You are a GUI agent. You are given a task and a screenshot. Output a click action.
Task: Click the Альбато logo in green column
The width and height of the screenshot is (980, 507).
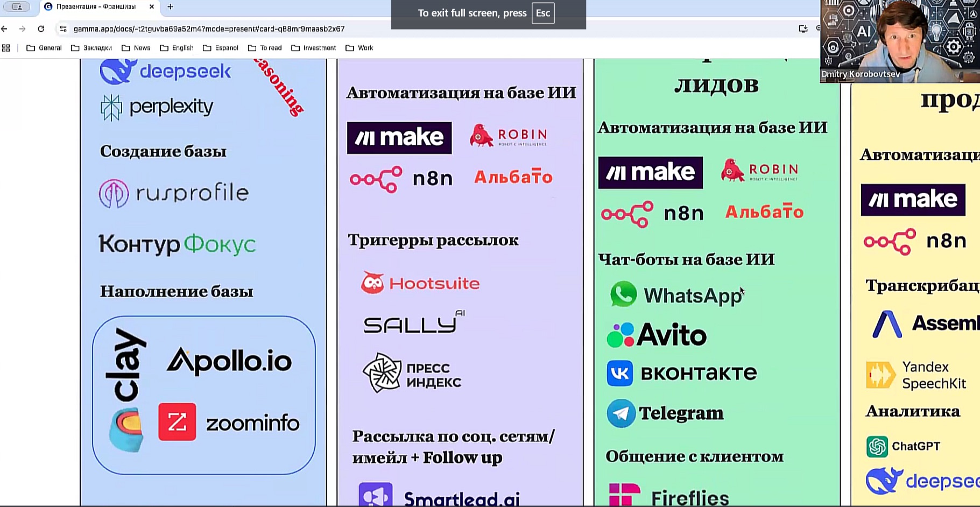(764, 212)
